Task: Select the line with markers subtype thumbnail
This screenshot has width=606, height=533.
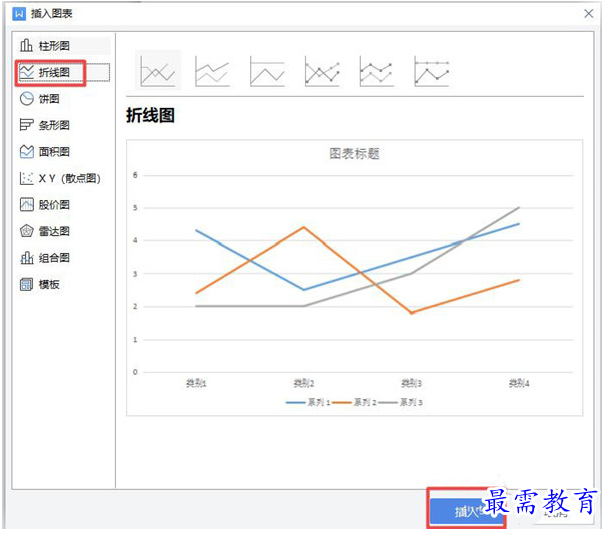Action: (322, 71)
